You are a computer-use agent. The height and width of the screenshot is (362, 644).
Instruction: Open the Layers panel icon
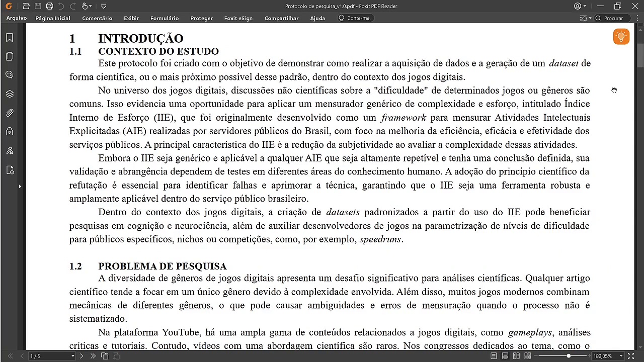(10, 94)
